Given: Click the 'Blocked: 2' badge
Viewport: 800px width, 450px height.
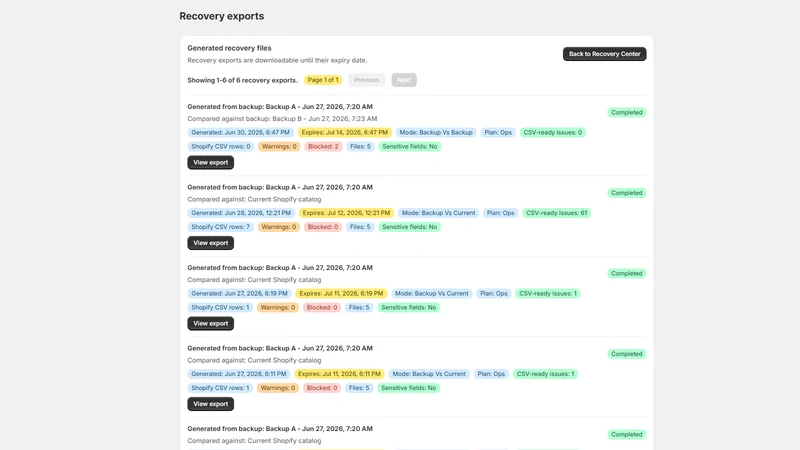Looking at the screenshot, I should (323, 146).
